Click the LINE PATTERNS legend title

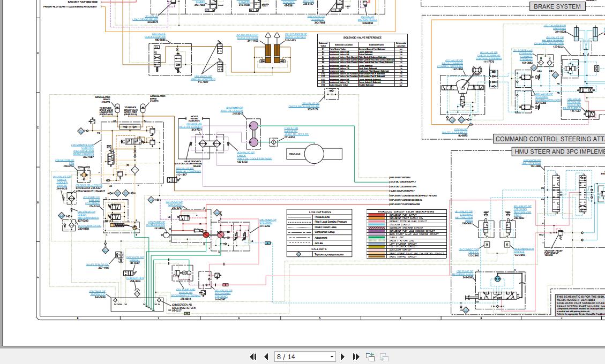[x=320, y=212]
